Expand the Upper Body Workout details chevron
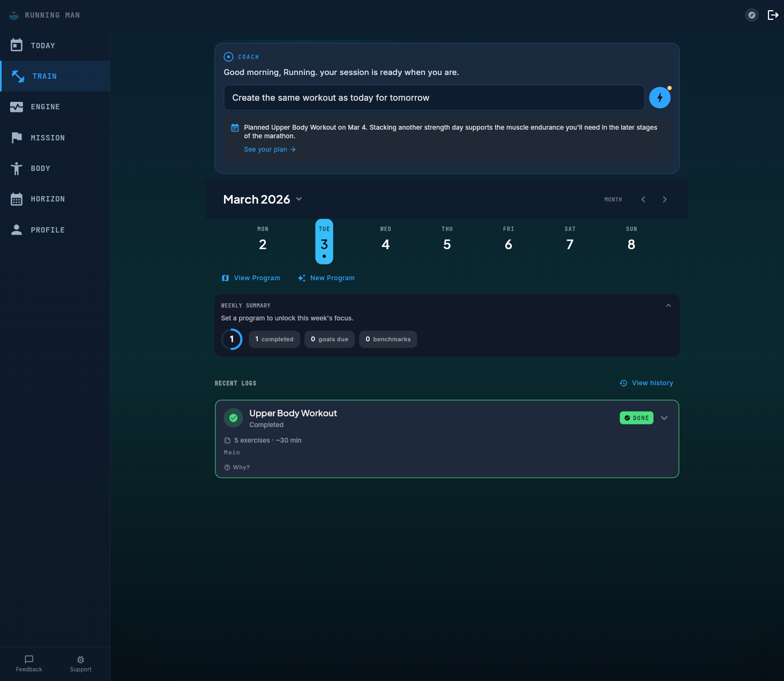The width and height of the screenshot is (784, 681). click(x=664, y=417)
